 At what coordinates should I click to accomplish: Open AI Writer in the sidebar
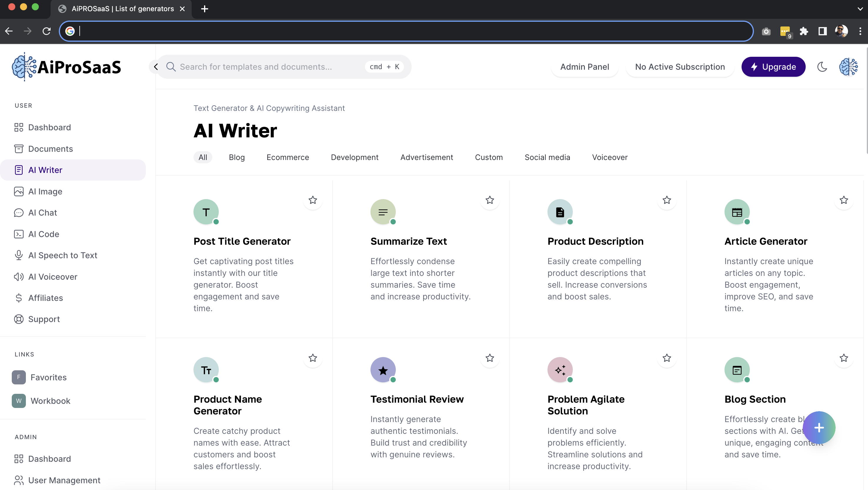tap(45, 170)
